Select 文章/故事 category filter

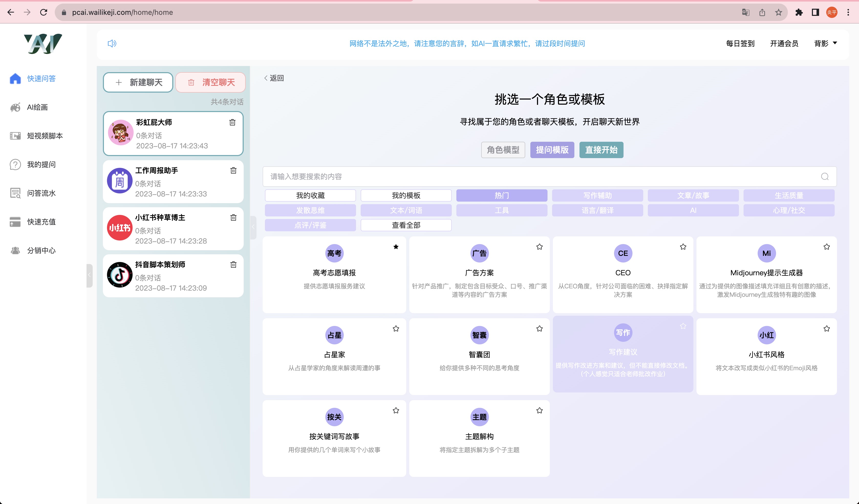pyautogui.click(x=693, y=196)
